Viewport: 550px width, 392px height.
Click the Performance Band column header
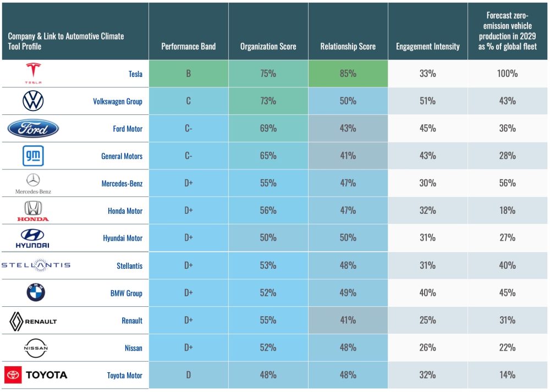[x=188, y=46]
